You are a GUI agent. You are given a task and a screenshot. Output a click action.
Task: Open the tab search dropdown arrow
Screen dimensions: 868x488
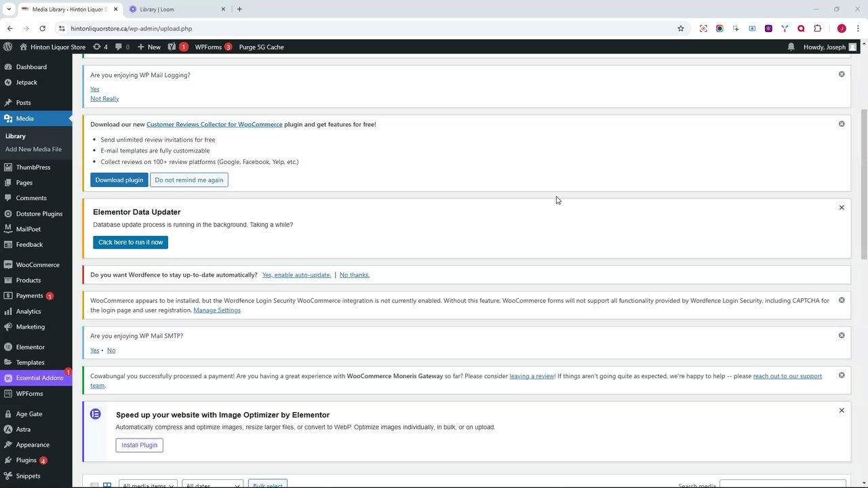(9, 9)
